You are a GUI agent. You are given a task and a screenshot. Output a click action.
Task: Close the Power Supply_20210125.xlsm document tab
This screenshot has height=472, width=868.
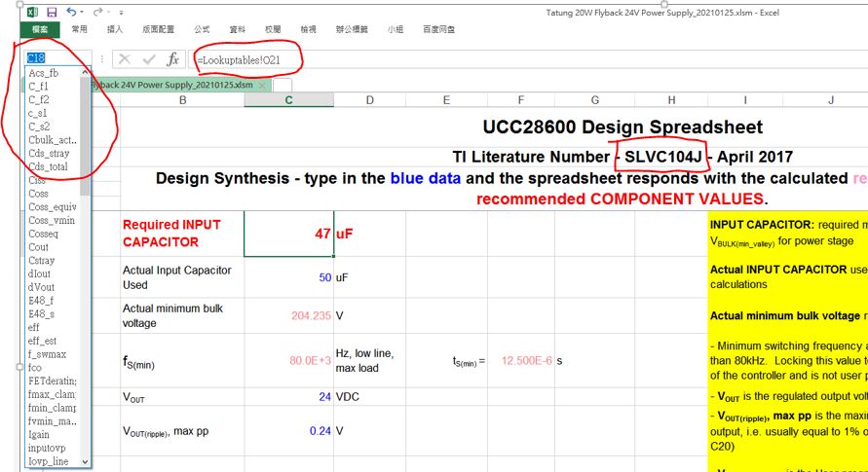(x=262, y=85)
